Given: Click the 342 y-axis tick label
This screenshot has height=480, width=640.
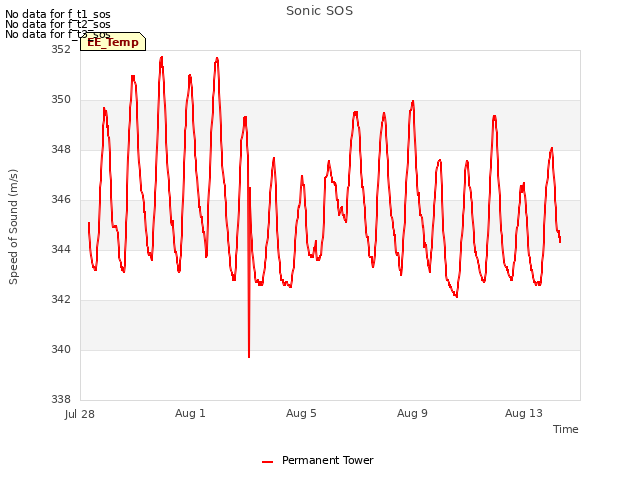Looking at the screenshot, I should pyautogui.click(x=61, y=300).
